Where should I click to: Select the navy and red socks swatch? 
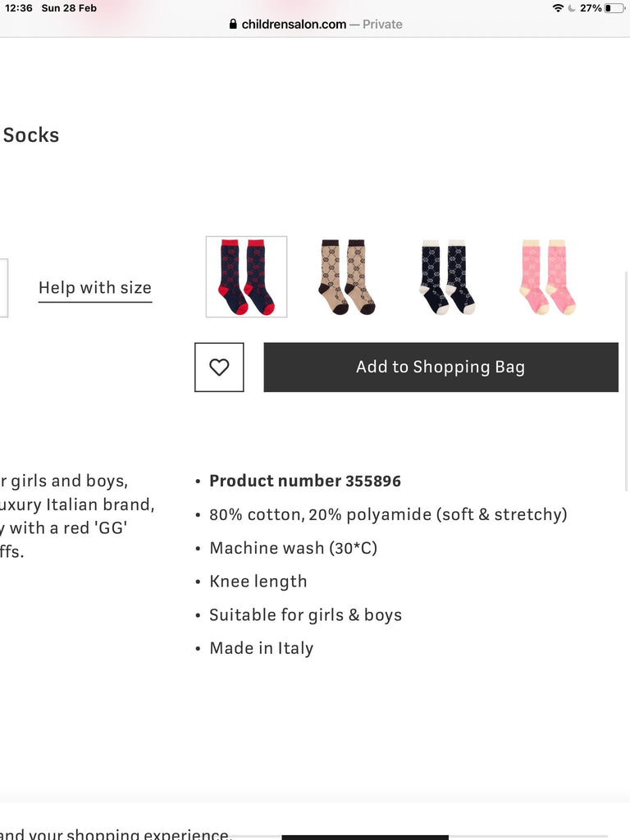[x=246, y=276]
